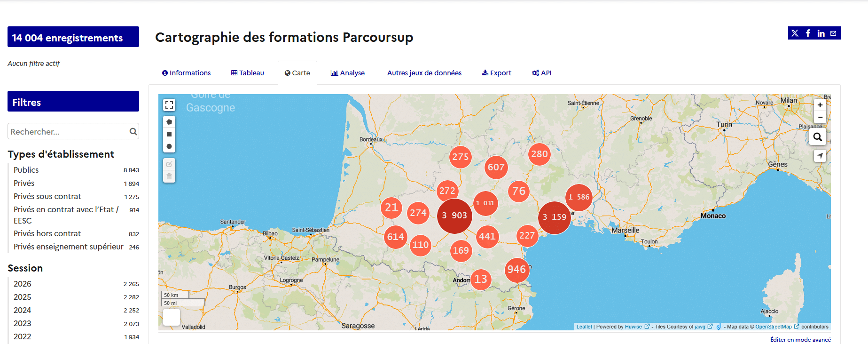Share via the email icon
Viewport: 868px width, 344px height.
pos(833,33)
